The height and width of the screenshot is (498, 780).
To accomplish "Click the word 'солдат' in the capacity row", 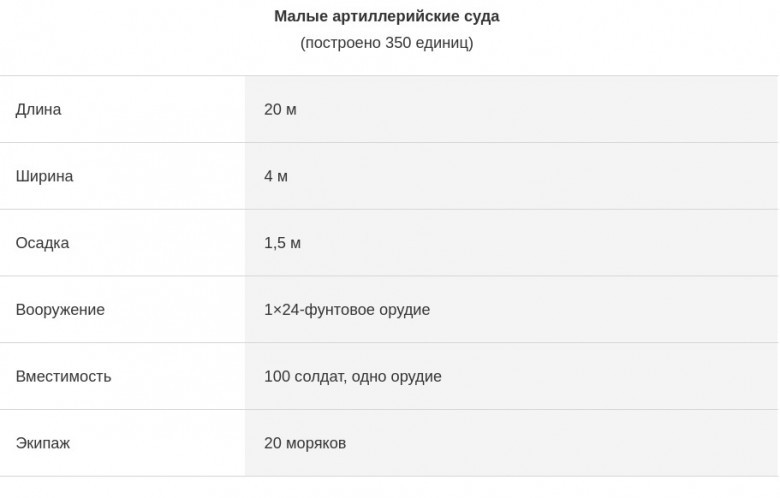I will 320,376.
